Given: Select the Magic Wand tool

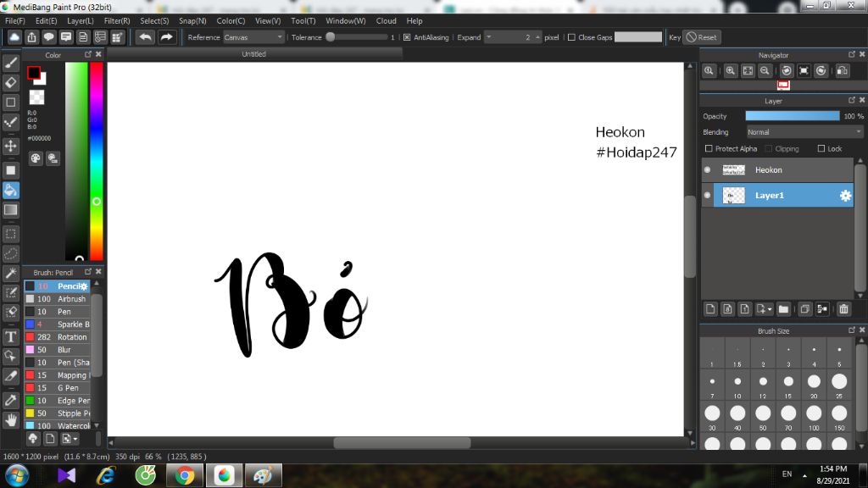Looking at the screenshot, I should [10, 274].
